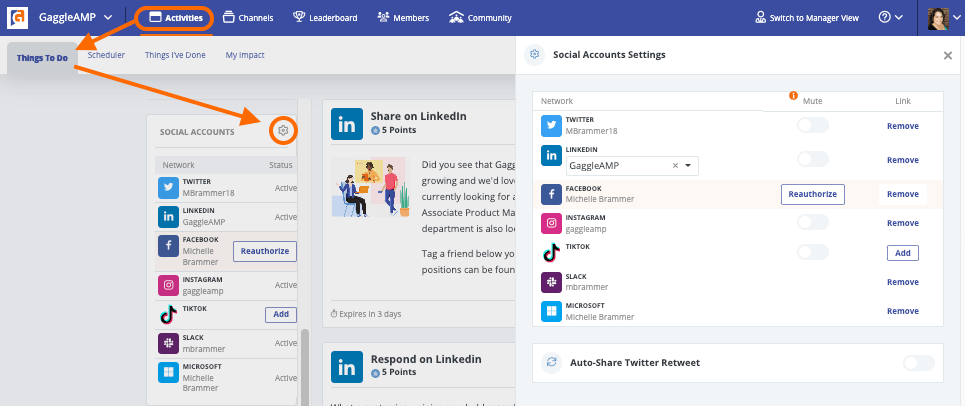Click Microsoft icon in settings panel
965x406 pixels.
point(551,311)
